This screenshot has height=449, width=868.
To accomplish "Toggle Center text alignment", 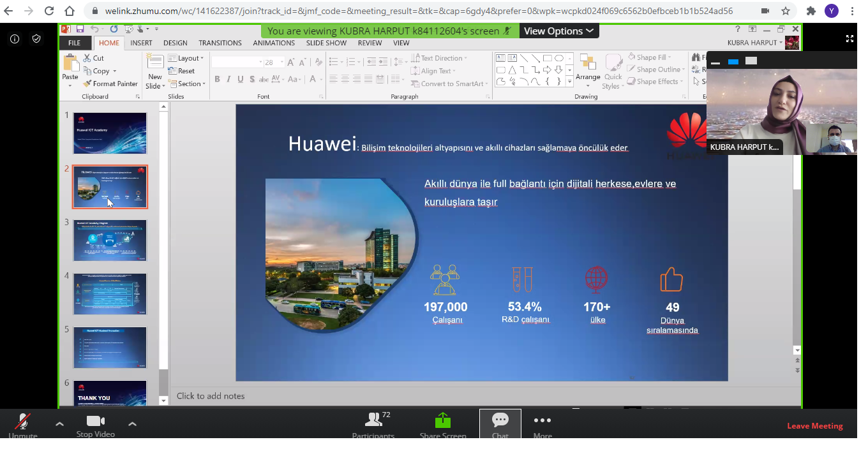I will point(345,79).
